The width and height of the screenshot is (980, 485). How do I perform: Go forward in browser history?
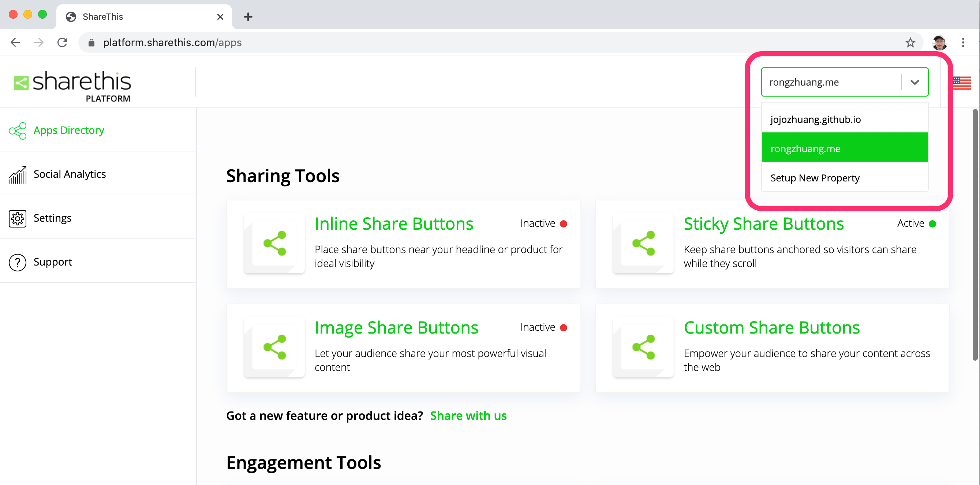point(38,42)
